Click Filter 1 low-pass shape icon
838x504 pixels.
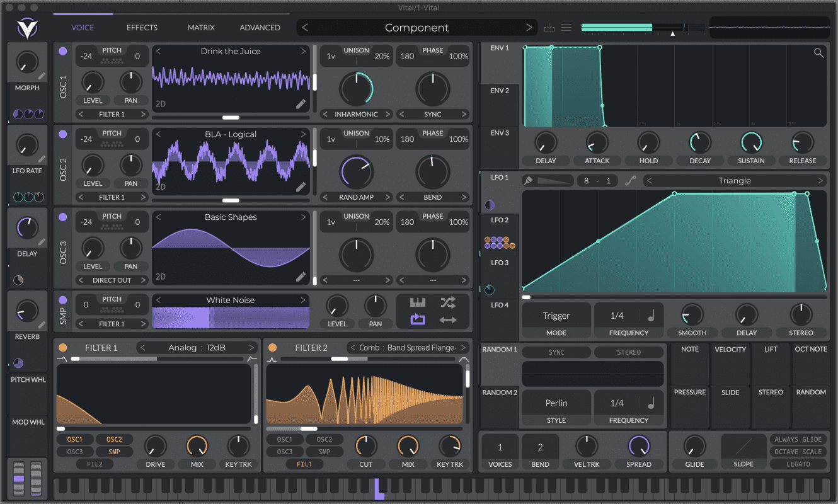tap(60, 358)
